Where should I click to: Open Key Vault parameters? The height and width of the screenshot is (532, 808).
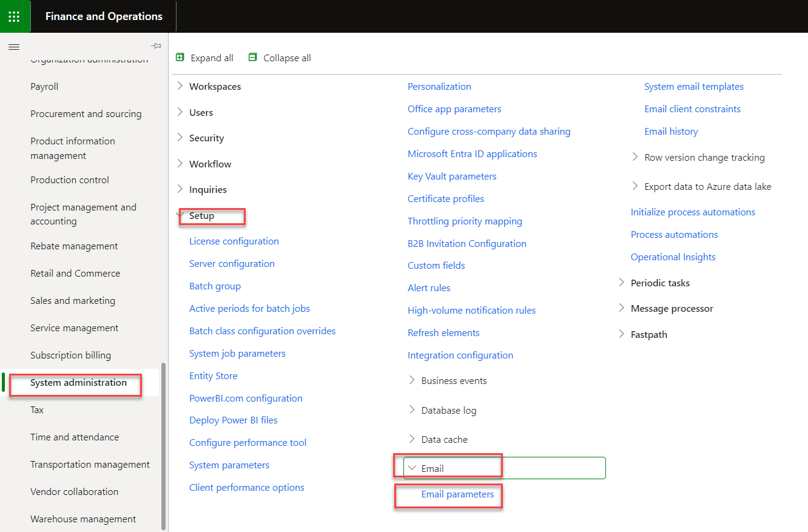coord(452,176)
